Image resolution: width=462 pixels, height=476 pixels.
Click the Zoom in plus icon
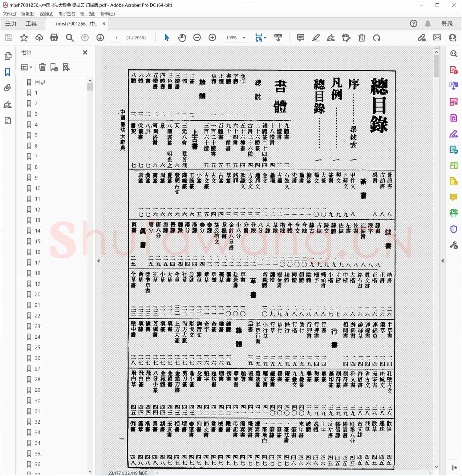pos(212,38)
